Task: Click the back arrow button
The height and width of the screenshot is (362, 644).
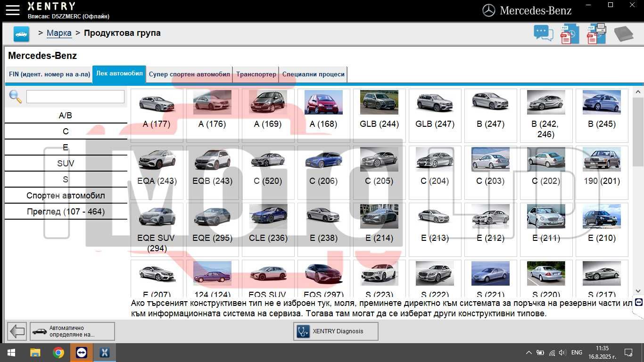Action: point(17,331)
